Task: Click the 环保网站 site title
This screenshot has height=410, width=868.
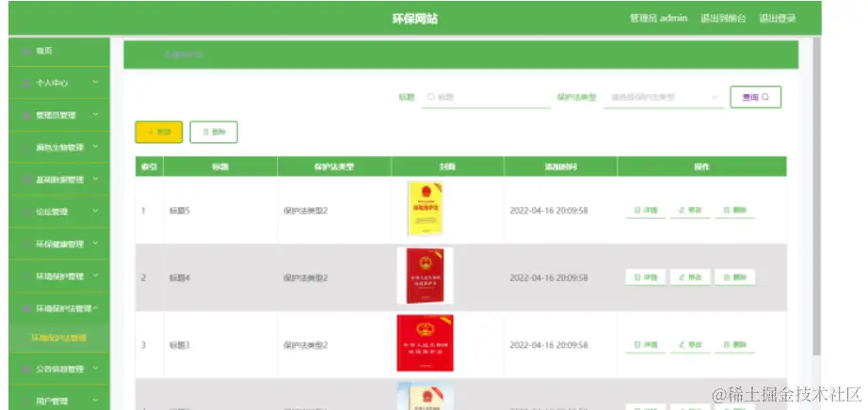Action: 415,19
